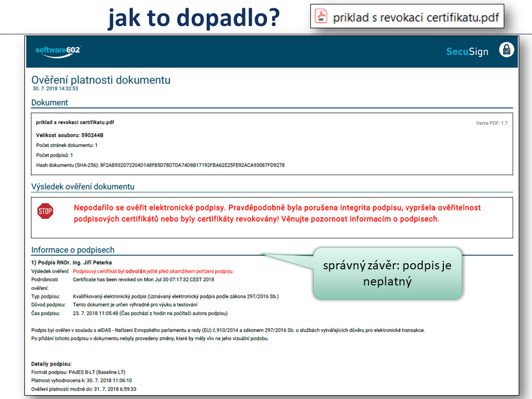Click 'Platnost vyhodnocena k: 30. 7. 2018 11:06:10'
Screen dimensions: 532x399
tap(81, 381)
